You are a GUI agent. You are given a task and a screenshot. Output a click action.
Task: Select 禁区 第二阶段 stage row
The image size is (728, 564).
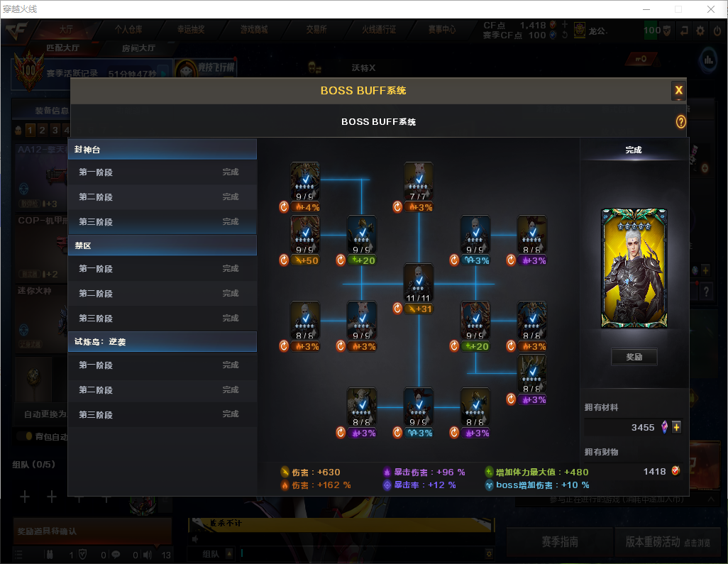[162, 294]
